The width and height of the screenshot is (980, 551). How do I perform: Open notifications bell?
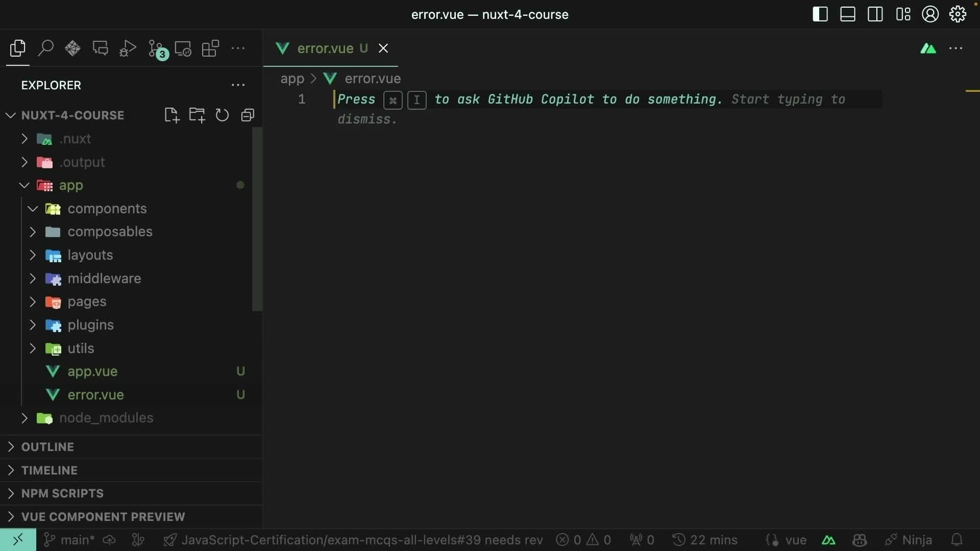click(957, 540)
